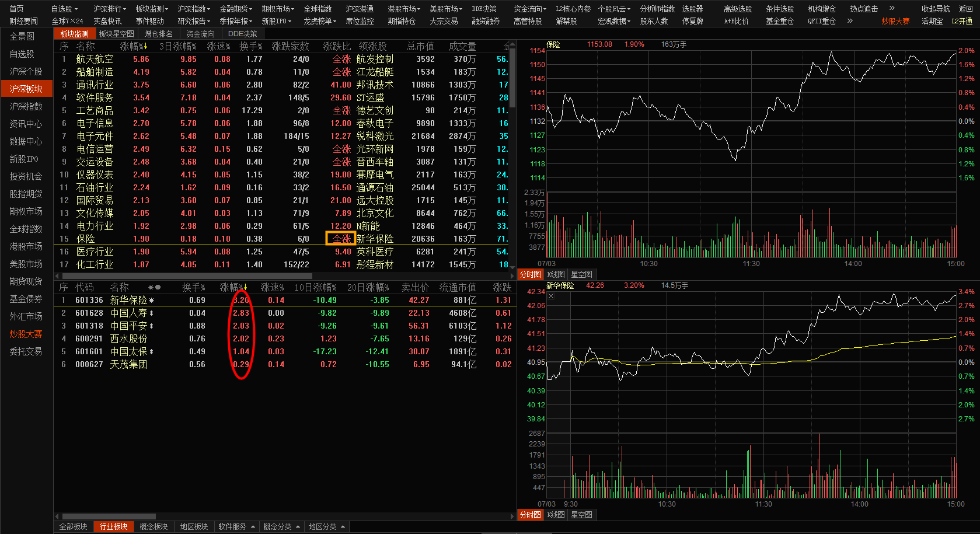Sort stock list by 涨幅% column header
The height and width of the screenshot is (534, 980).
233,287
